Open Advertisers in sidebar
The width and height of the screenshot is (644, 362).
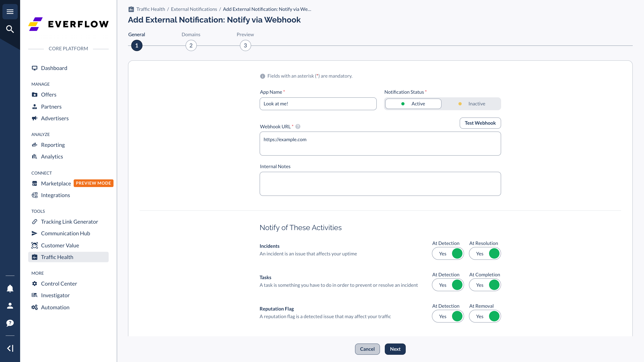(x=55, y=118)
